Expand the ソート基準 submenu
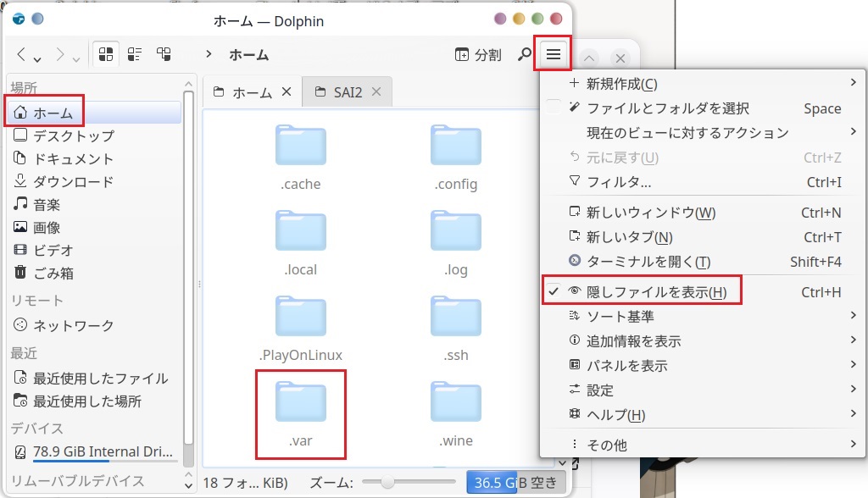Image resolution: width=868 pixels, height=498 pixels. 620,317
